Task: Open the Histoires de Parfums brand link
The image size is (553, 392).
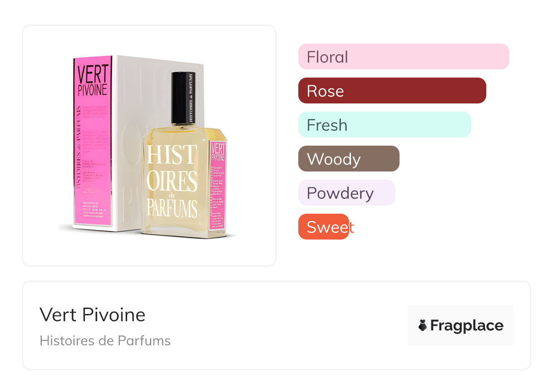Action: (105, 340)
